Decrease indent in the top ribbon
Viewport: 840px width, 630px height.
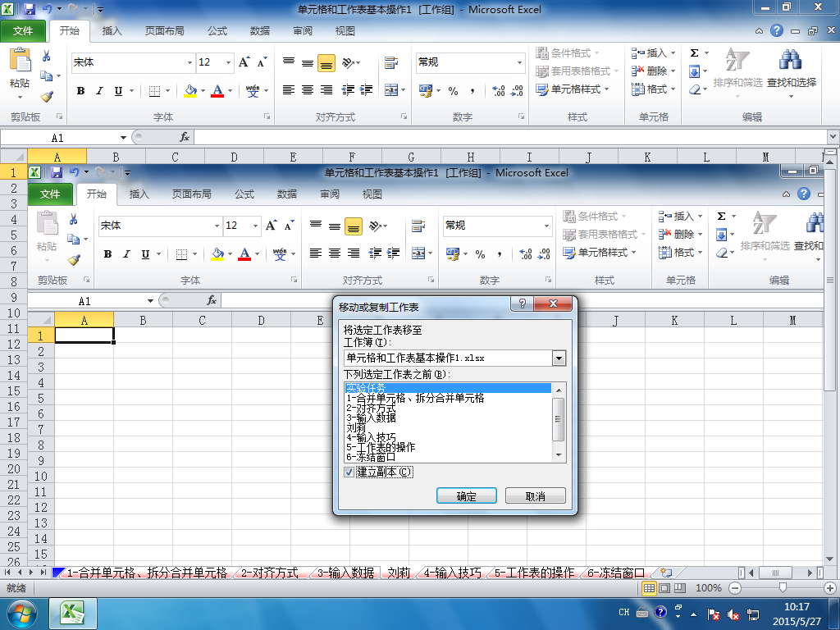348,90
